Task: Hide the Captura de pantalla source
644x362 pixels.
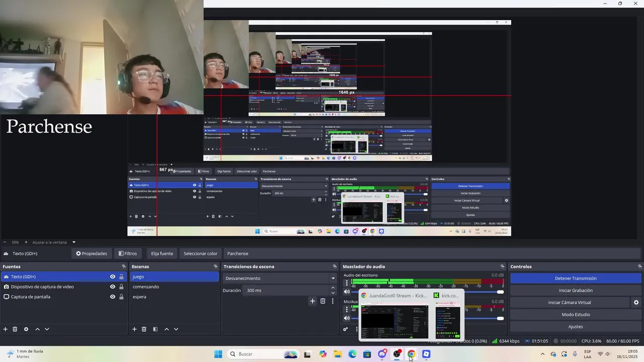Action: 113,297
